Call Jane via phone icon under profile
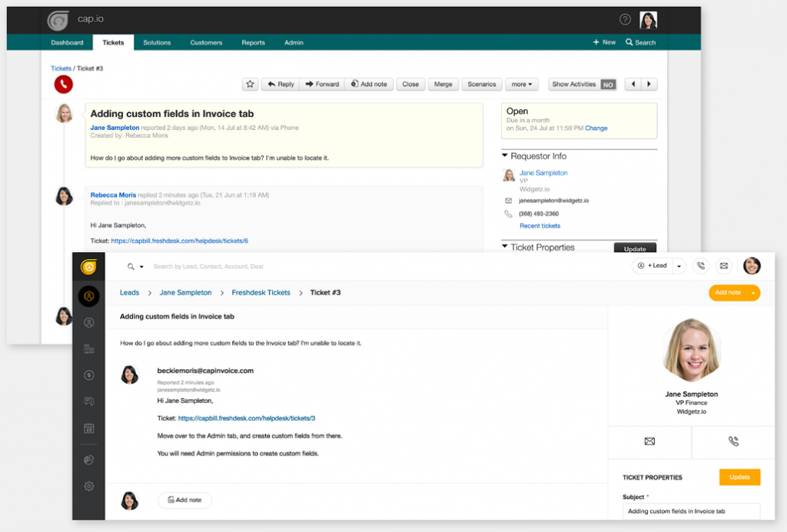 pyautogui.click(x=733, y=441)
